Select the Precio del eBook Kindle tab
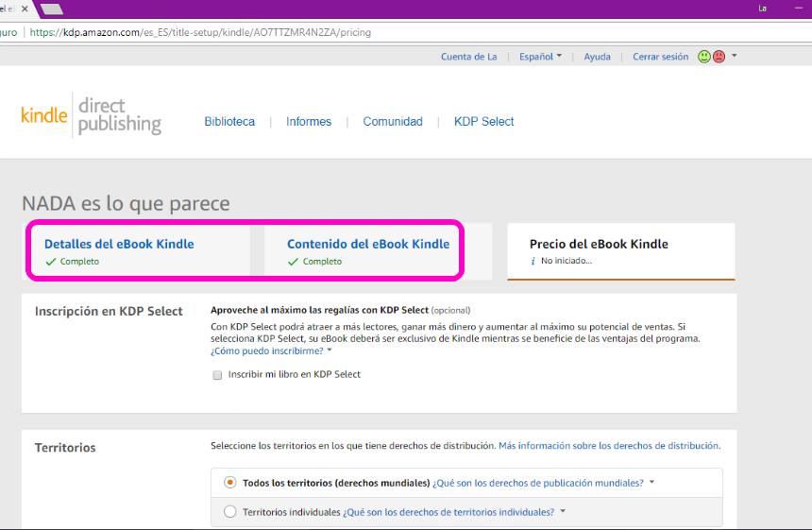Screen dimensions: 812x530 621,252
